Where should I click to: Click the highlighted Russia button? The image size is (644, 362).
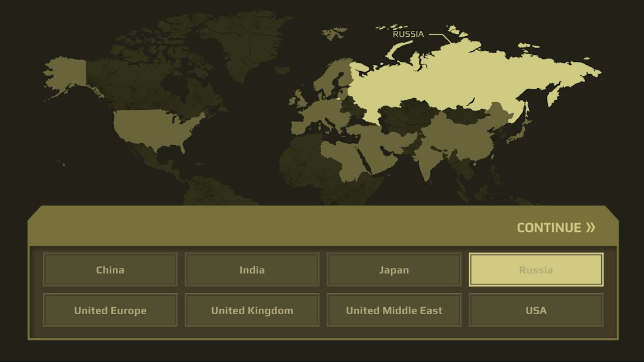tap(536, 270)
